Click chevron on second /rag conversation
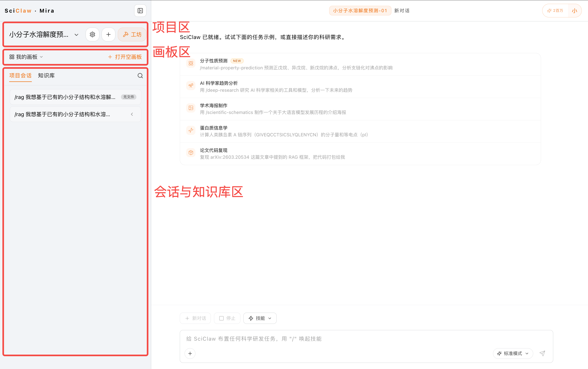This screenshot has height=369, width=588. click(132, 114)
